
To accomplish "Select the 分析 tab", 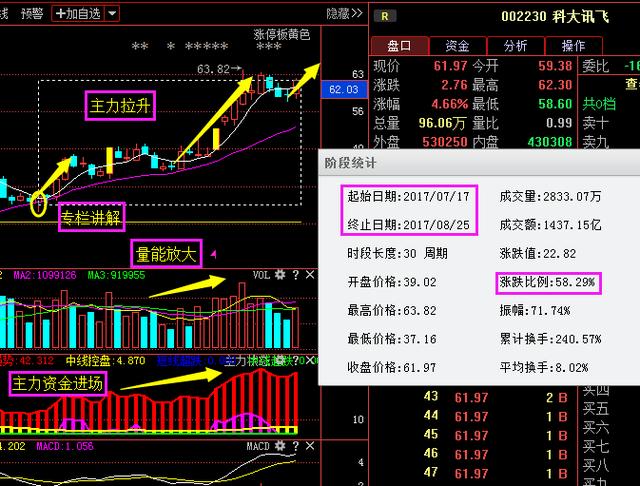I will tap(516, 46).
